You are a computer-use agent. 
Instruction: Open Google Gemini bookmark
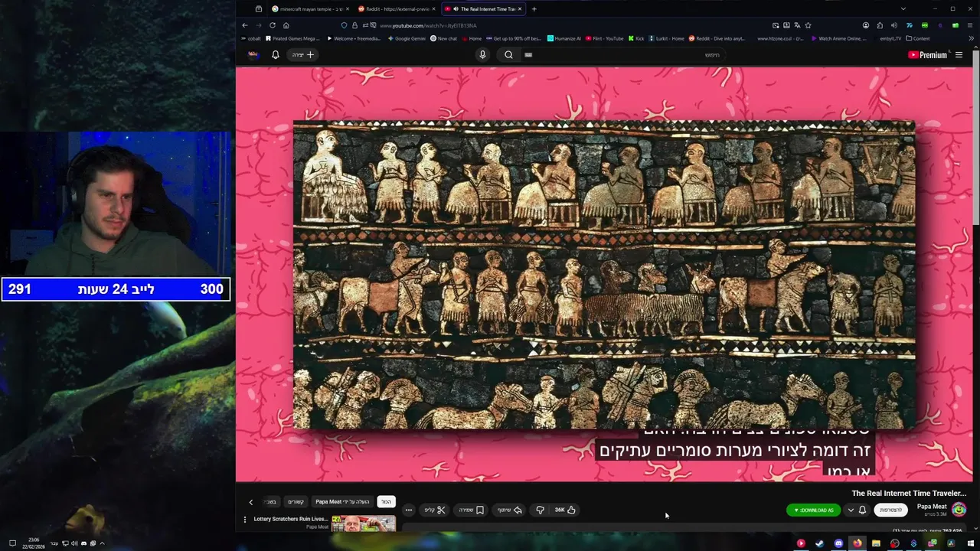[407, 38]
